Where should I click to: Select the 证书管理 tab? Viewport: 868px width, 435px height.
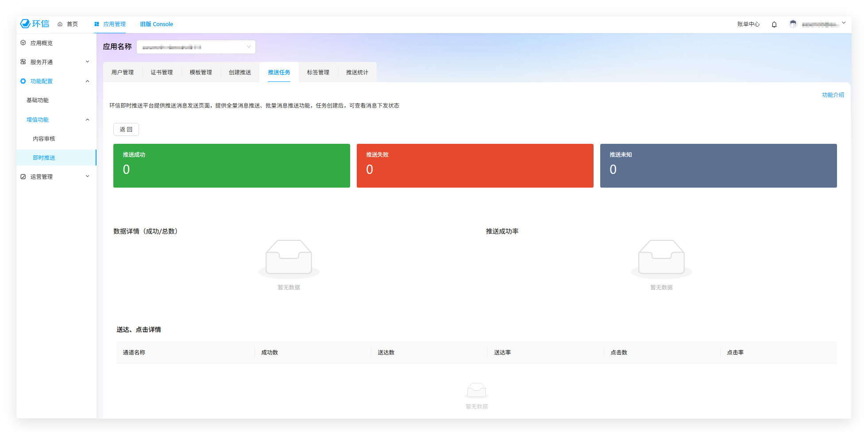point(162,73)
